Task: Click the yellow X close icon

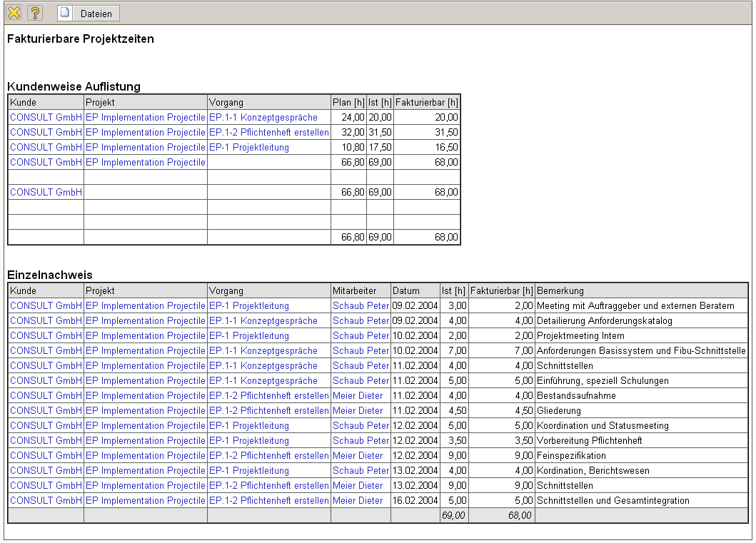Action: pyautogui.click(x=14, y=13)
